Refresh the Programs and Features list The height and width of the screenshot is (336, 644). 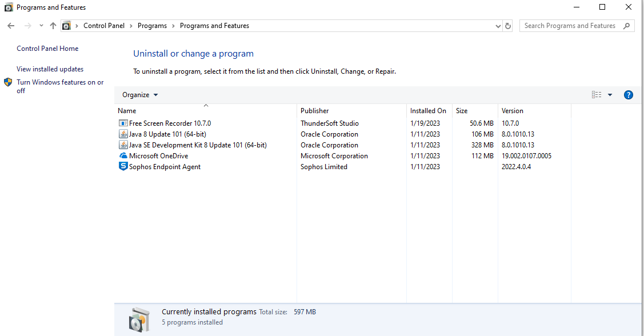[508, 26]
